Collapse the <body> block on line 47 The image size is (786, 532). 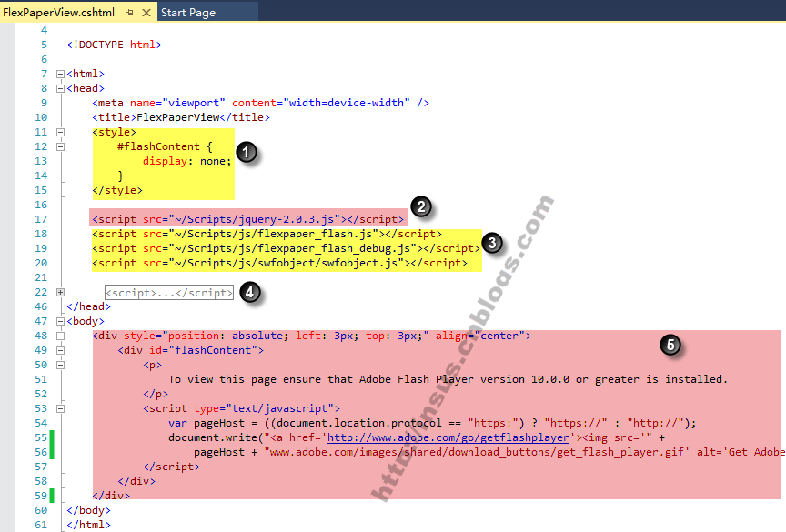[x=60, y=321]
